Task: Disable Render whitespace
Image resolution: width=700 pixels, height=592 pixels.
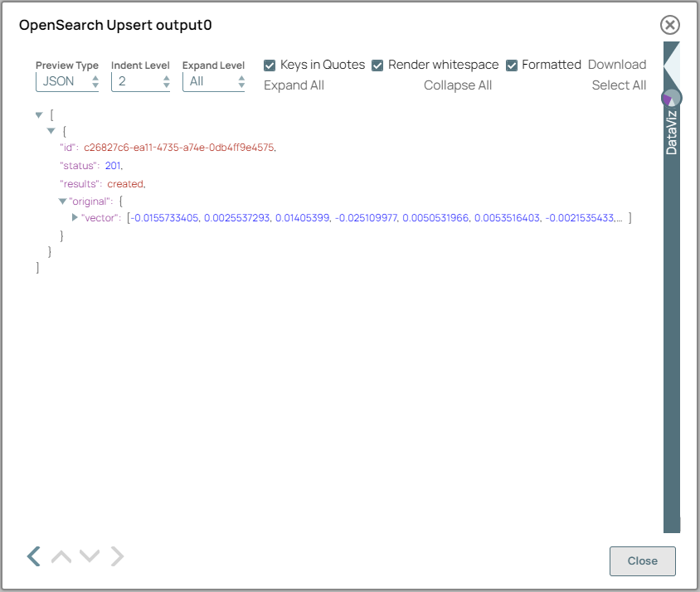Action: click(377, 64)
